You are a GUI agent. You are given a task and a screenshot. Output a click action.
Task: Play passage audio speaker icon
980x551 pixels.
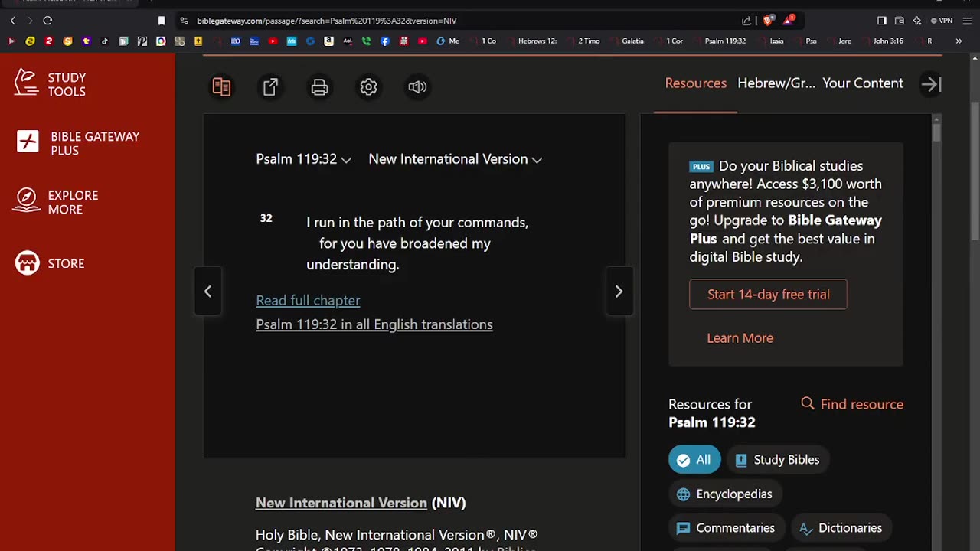[417, 87]
